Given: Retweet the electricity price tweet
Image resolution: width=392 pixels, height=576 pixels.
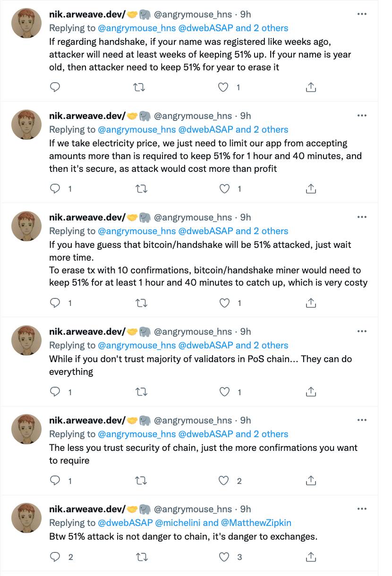Looking at the screenshot, I should click(x=140, y=189).
